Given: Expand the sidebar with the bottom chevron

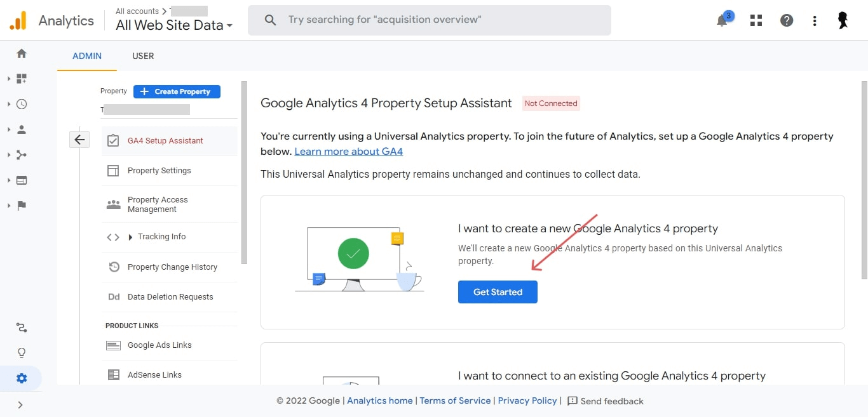Looking at the screenshot, I should (20, 404).
